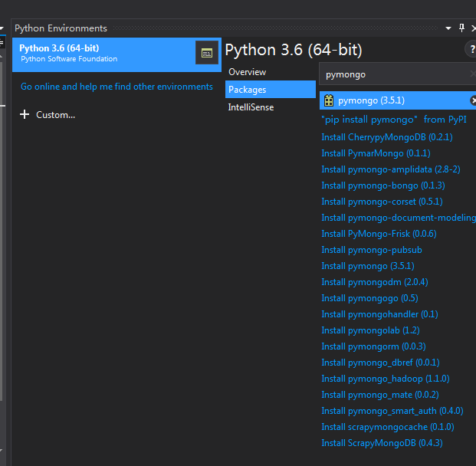This screenshot has height=466, width=476.
Task: Switch to the Overview tab
Action: pyautogui.click(x=247, y=72)
